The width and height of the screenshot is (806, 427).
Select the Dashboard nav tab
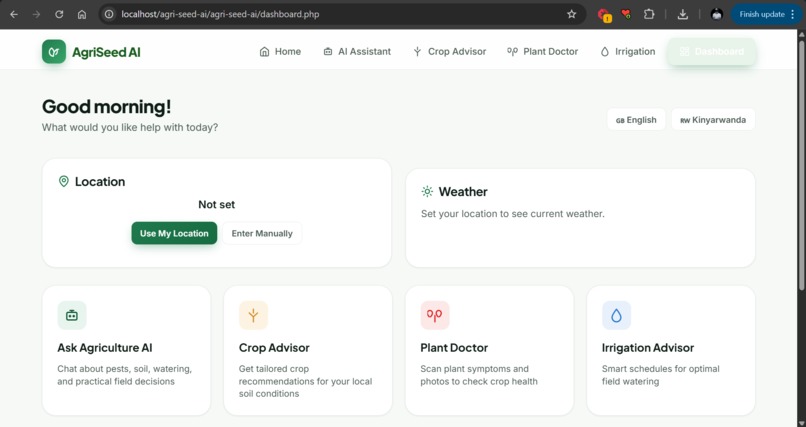pos(712,51)
